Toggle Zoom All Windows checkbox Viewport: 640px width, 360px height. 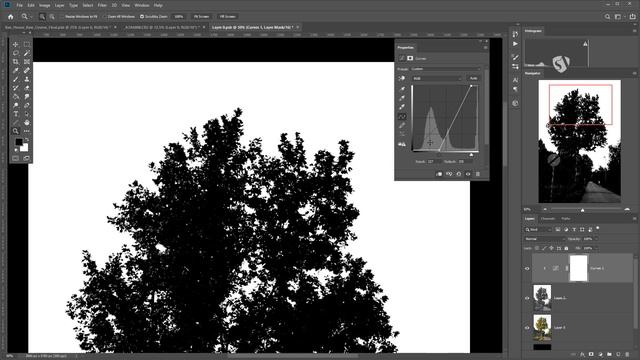105,17
